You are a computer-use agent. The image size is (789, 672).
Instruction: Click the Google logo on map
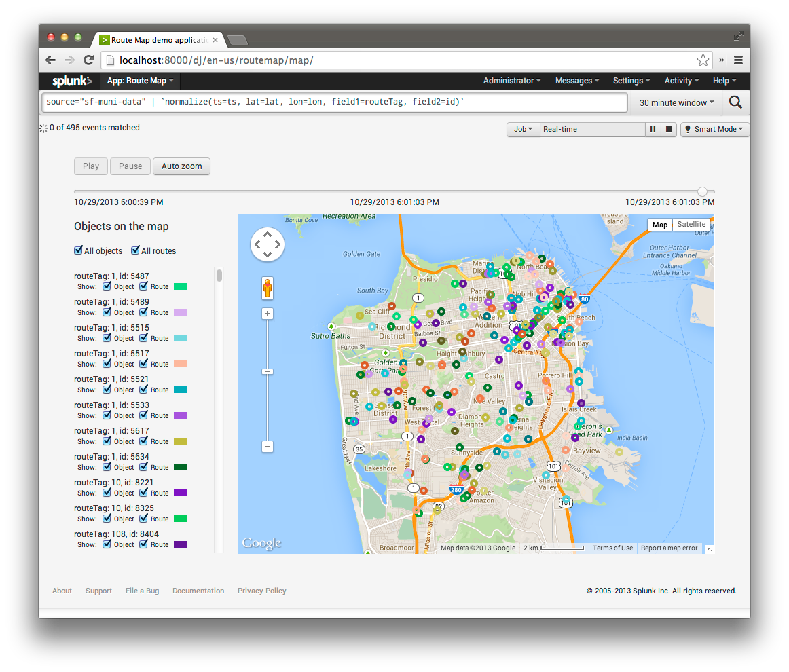[x=261, y=543]
